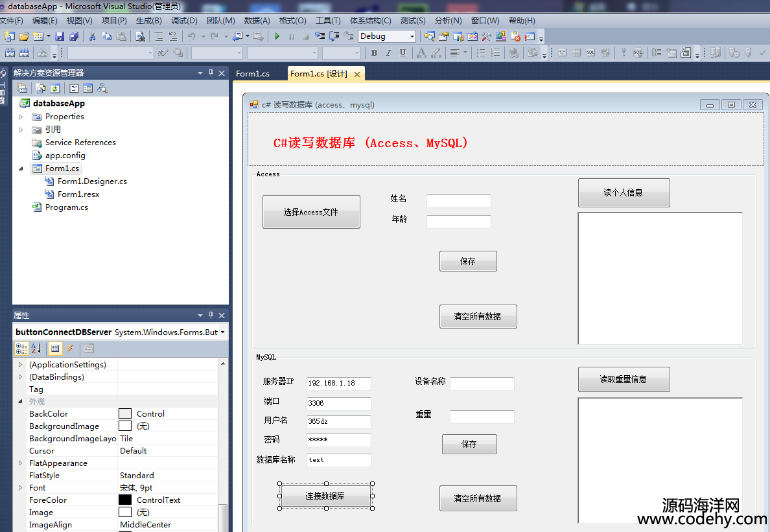Expand the (DataBindings) property
Viewport: 770px width, 532px height.
click(20, 377)
